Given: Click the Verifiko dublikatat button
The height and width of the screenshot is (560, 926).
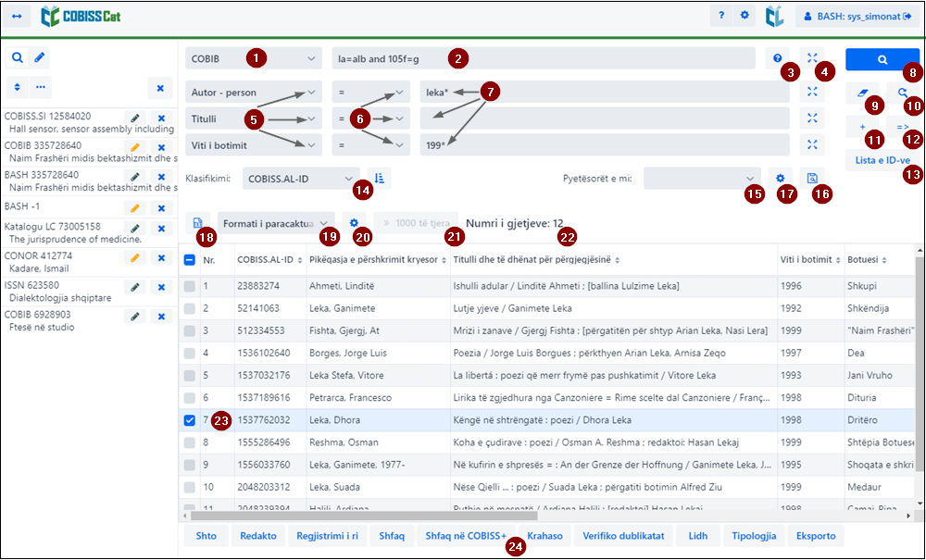Looking at the screenshot, I should (x=623, y=536).
